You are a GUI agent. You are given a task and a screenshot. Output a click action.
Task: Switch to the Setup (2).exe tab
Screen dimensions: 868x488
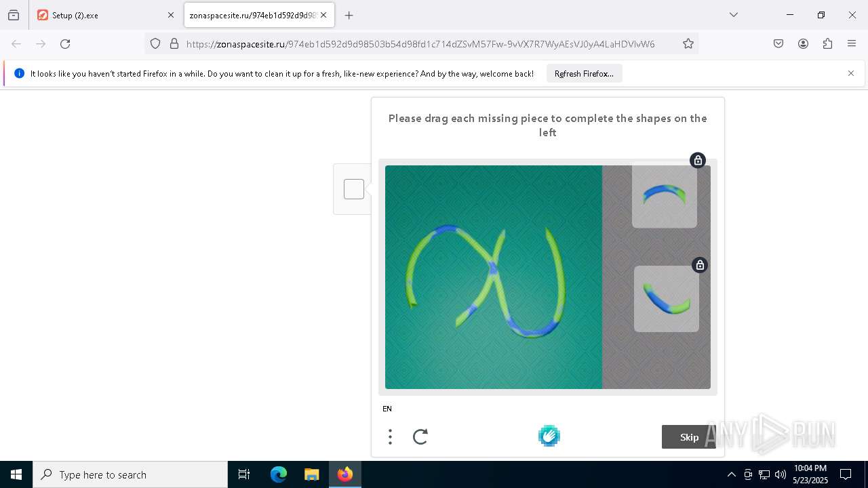[105, 15]
